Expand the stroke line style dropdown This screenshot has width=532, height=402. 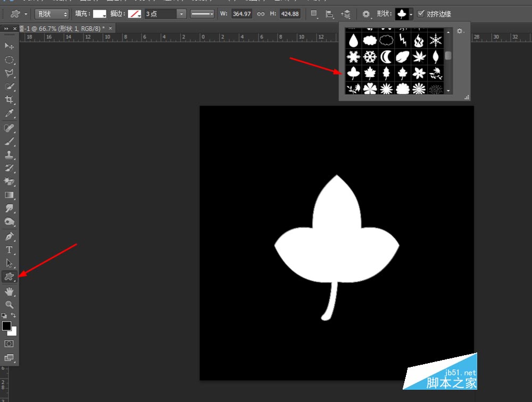pyautogui.click(x=202, y=14)
